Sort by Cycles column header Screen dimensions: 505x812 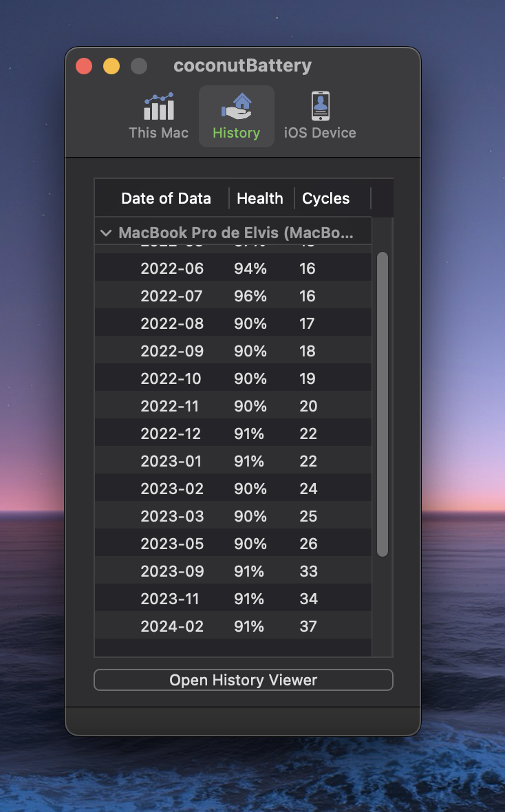[326, 198]
